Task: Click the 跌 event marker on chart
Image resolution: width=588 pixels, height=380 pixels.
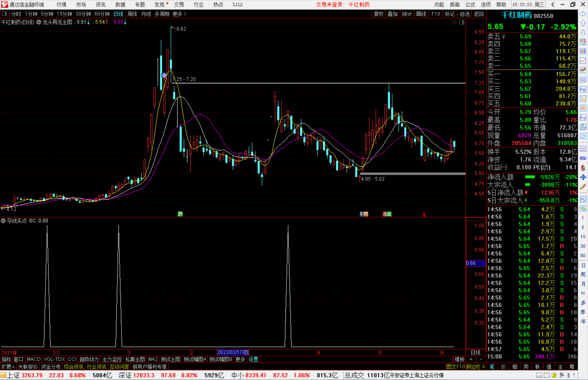Action: pos(180,214)
